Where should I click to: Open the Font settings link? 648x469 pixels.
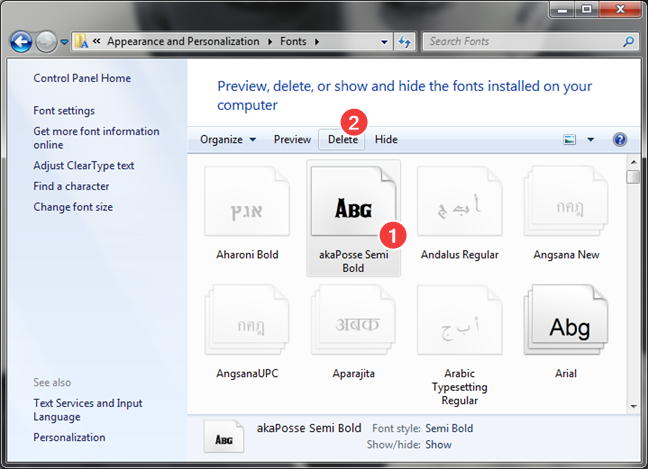click(64, 111)
